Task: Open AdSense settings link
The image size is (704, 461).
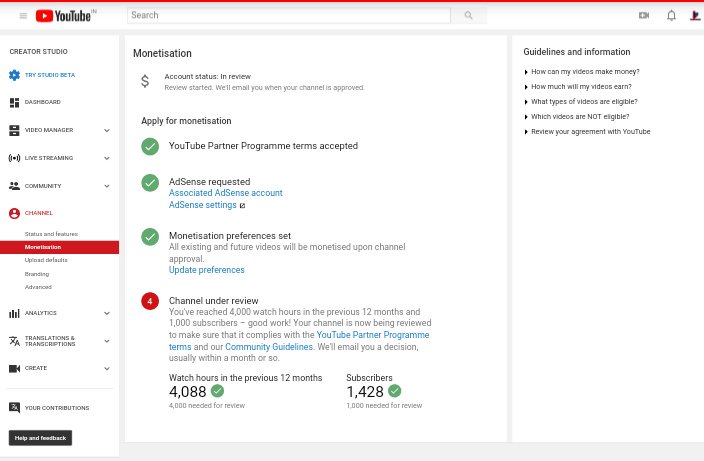Action: point(202,205)
